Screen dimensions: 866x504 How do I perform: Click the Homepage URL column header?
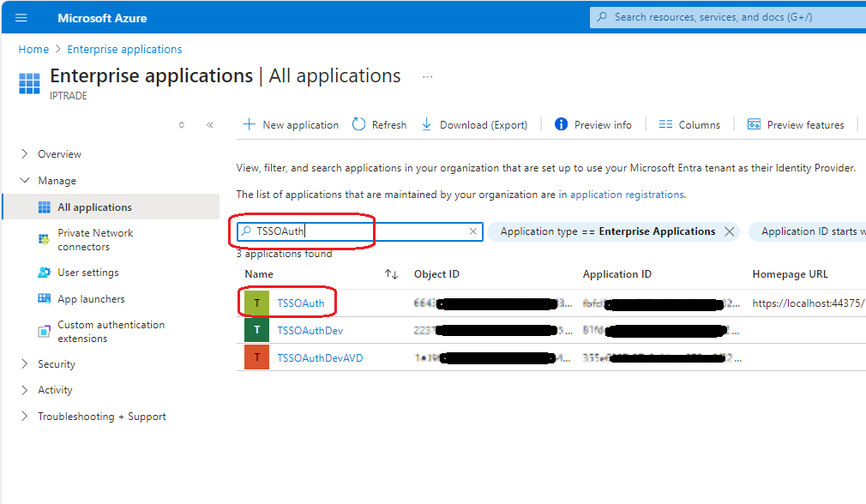(x=790, y=273)
